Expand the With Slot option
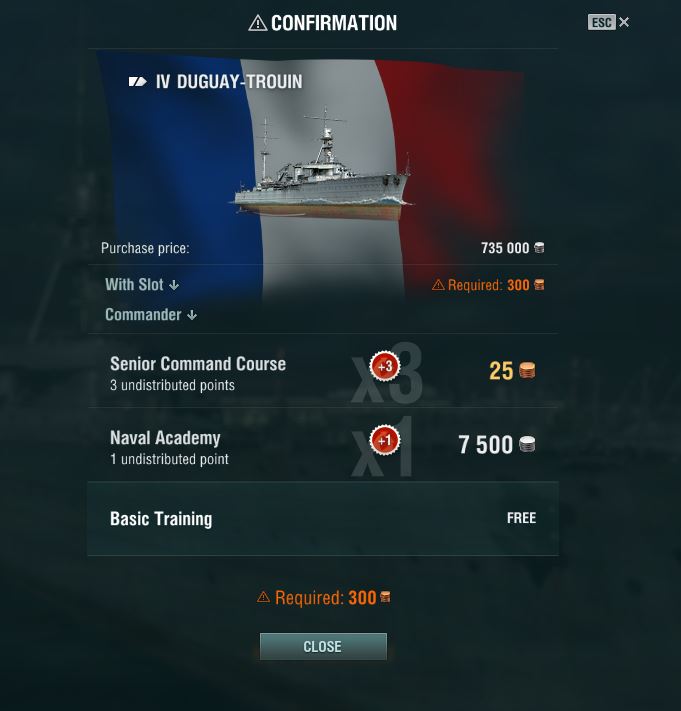Viewport: 681px width, 711px height. click(142, 285)
